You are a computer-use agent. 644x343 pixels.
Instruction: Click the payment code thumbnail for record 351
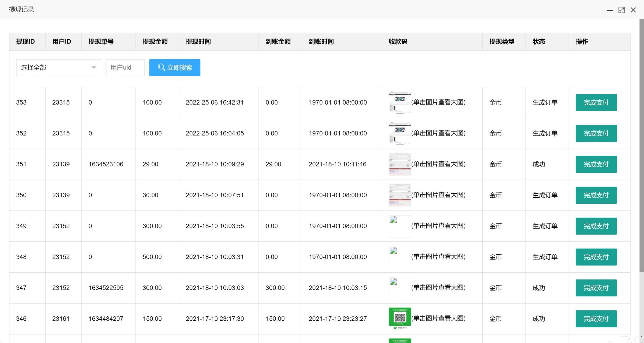pyautogui.click(x=400, y=164)
